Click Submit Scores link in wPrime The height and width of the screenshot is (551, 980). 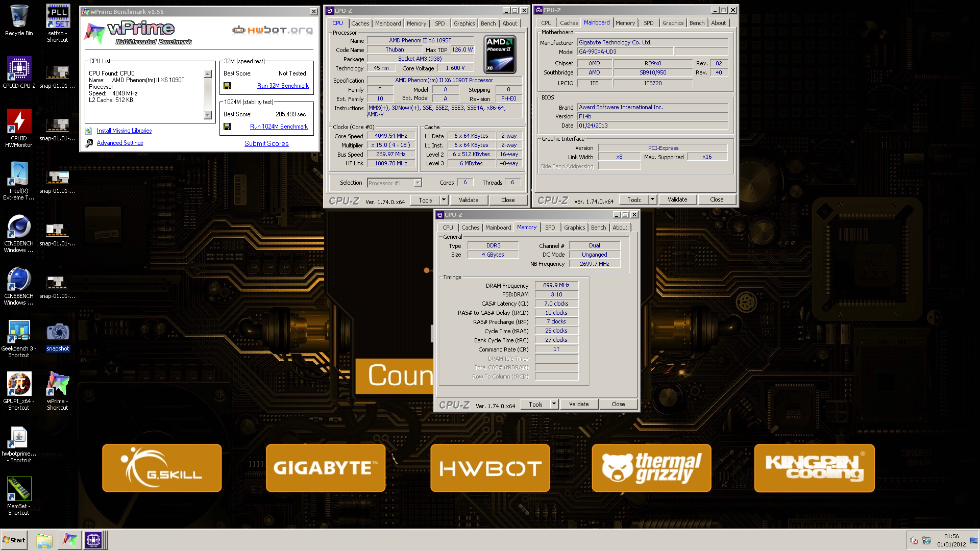pos(266,144)
